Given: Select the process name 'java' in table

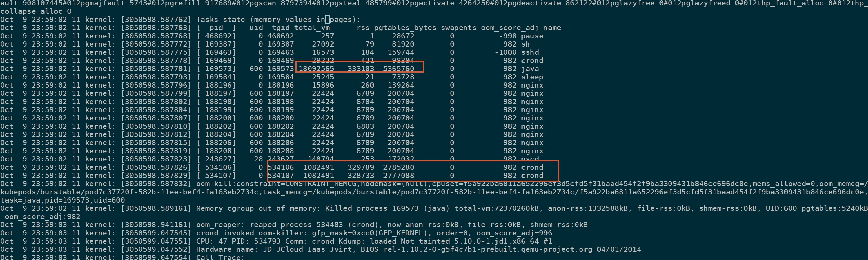Looking at the screenshot, I should tap(530, 69).
